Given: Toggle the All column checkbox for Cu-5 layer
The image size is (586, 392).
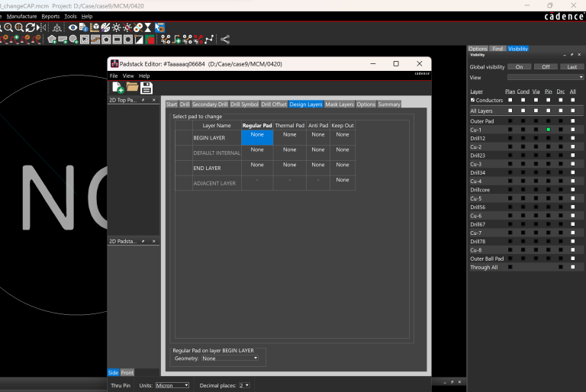Looking at the screenshot, I should [x=572, y=199].
